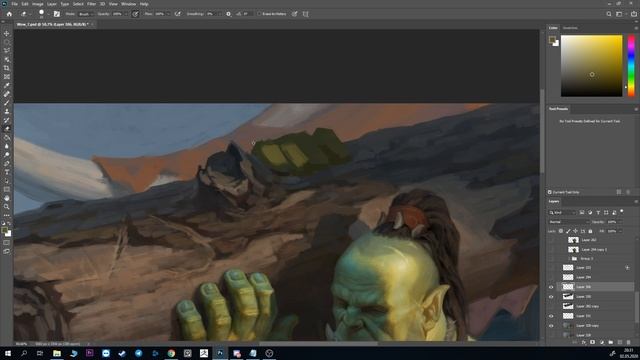Viewport: 640px width, 360px height.
Task: Open smoothing options gear
Action: coord(228,14)
